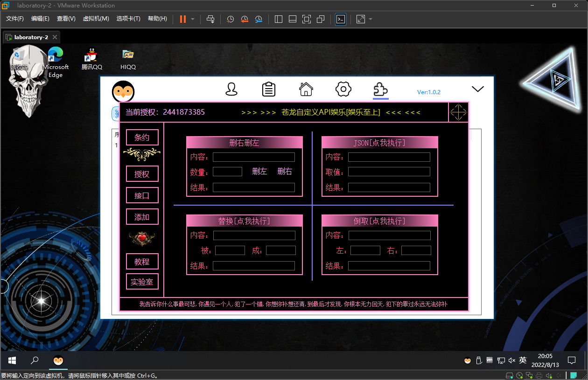Screen dimensions: 588x380
Task: Click the 接口 sidebar button
Action: point(142,195)
